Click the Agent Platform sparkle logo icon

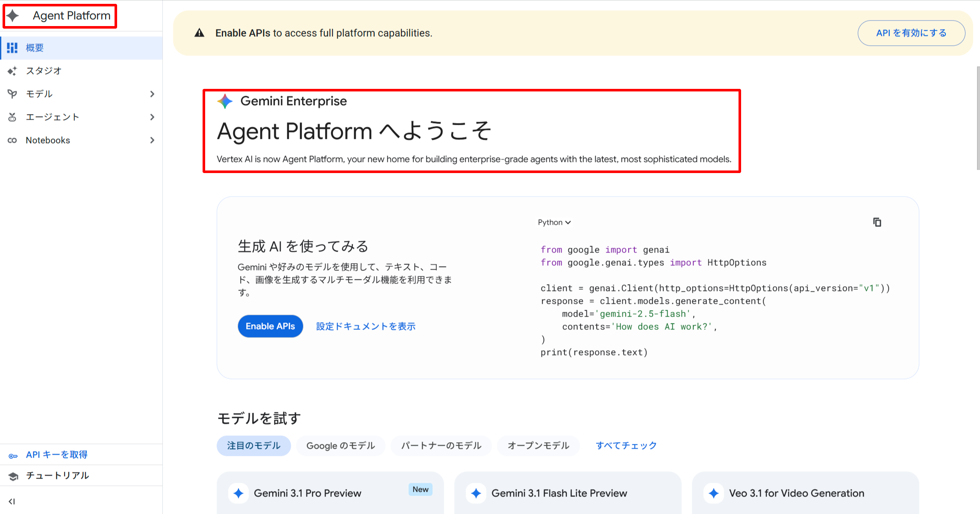tap(13, 16)
